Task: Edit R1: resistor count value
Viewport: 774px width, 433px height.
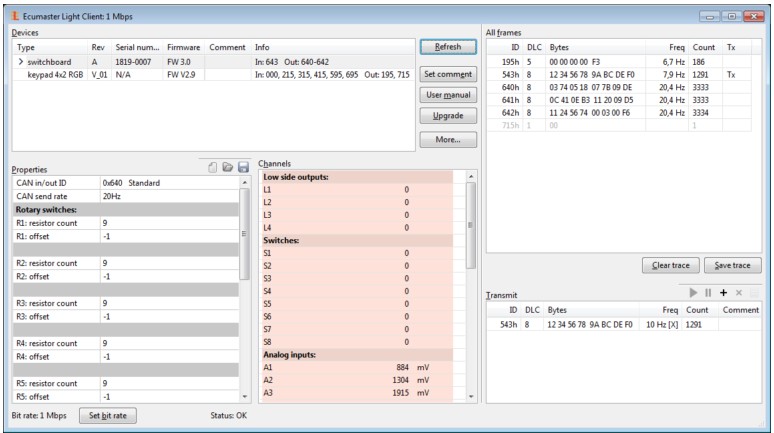Action: tap(169, 223)
